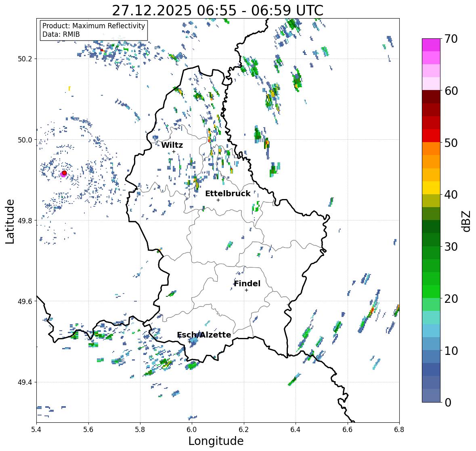
Task: Click the 49.4 latitude tick label
Action: [25, 382]
